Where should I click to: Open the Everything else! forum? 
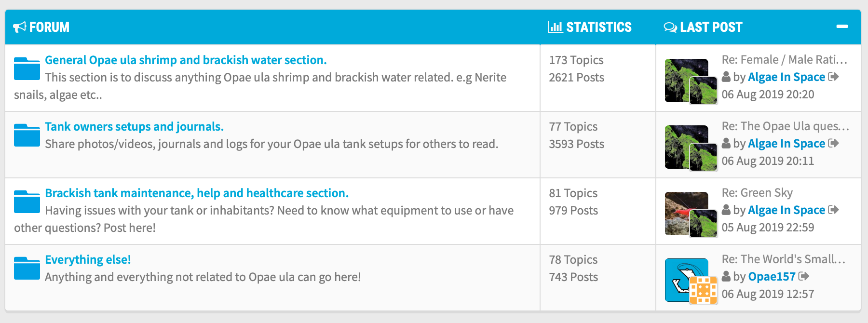click(x=88, y=259)
